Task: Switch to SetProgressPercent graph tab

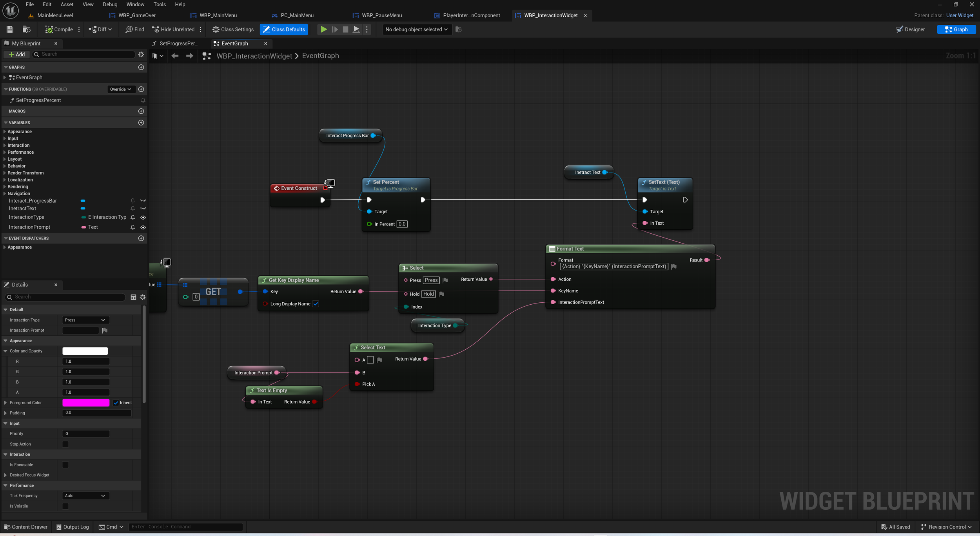Action: click(x=179, y=44)
